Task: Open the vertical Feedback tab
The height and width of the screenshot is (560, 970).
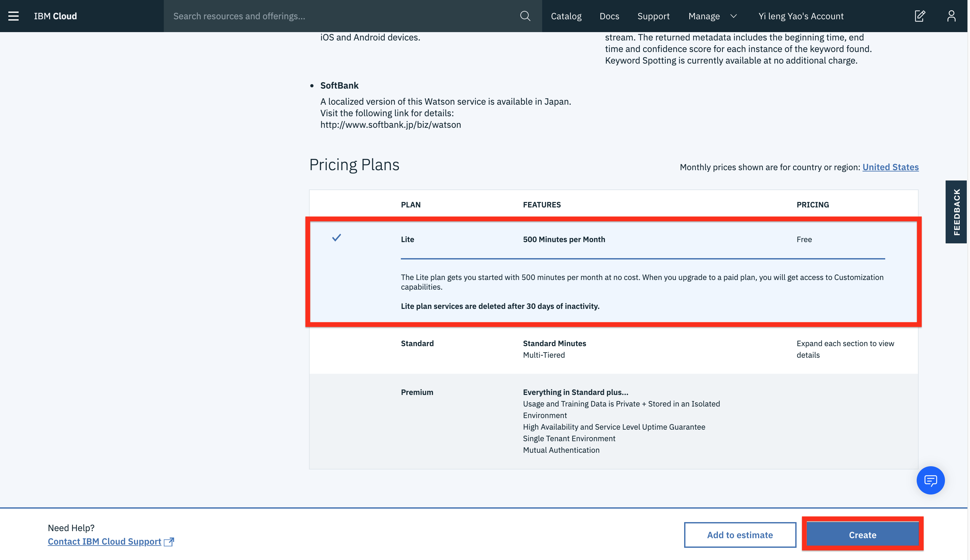Action: [956, 212]
